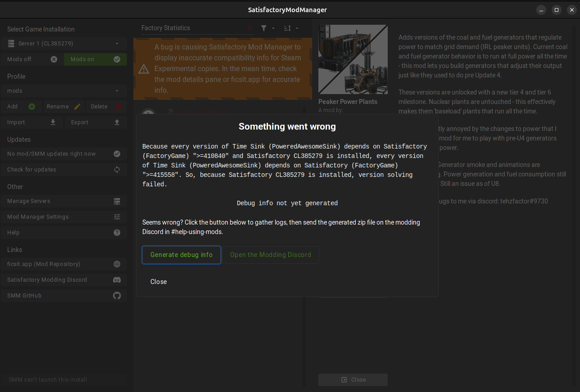Export the profile
580x392 pixels.
pos(96,122)
